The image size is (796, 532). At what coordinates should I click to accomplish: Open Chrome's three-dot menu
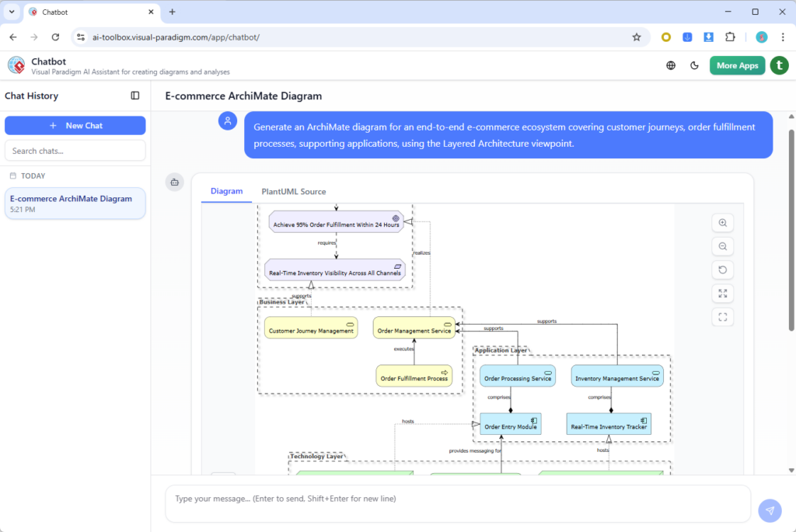click(782, 37)
